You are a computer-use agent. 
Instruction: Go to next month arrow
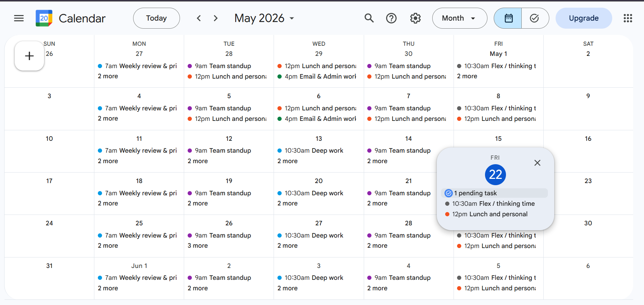(x=216, y=18)
